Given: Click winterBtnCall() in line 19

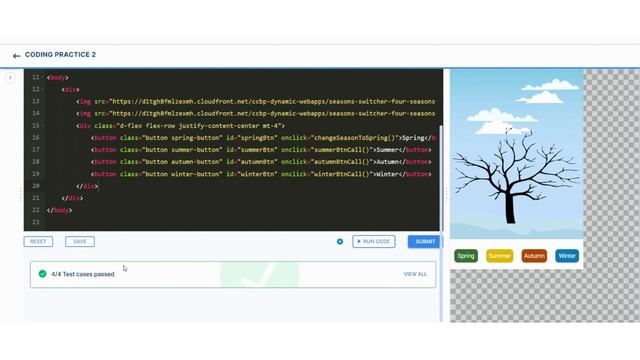Looking at the screenshot, I should 343,174.
